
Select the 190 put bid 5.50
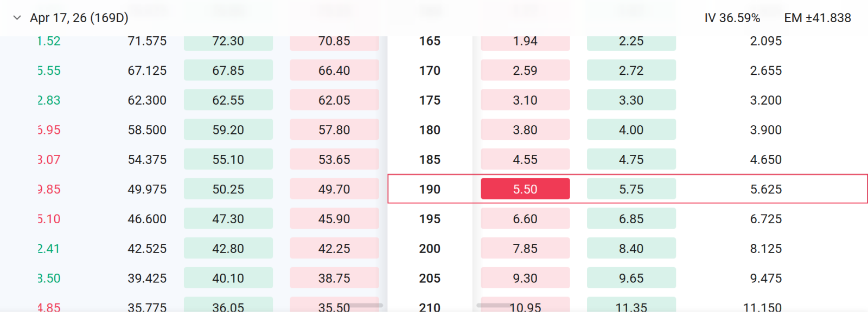tap(525, 189)
